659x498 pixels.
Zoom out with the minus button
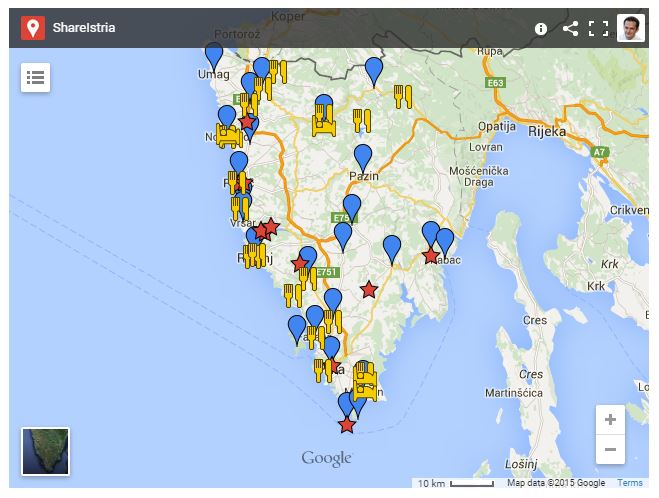(x=610, y=449)
